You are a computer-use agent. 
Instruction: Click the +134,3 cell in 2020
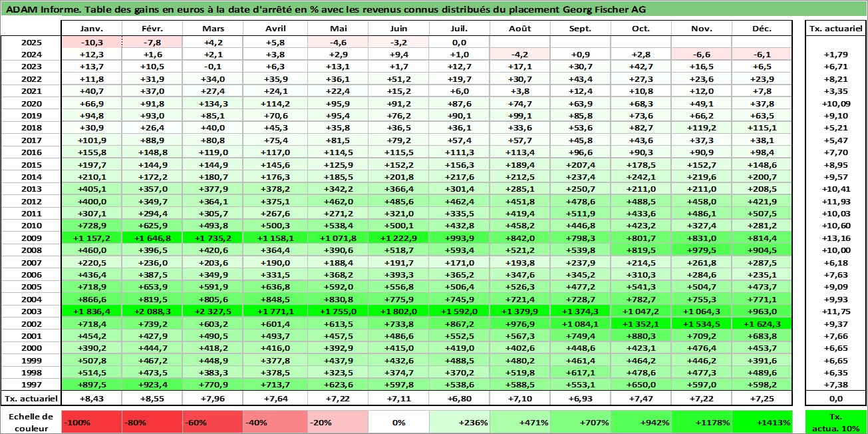213,103
